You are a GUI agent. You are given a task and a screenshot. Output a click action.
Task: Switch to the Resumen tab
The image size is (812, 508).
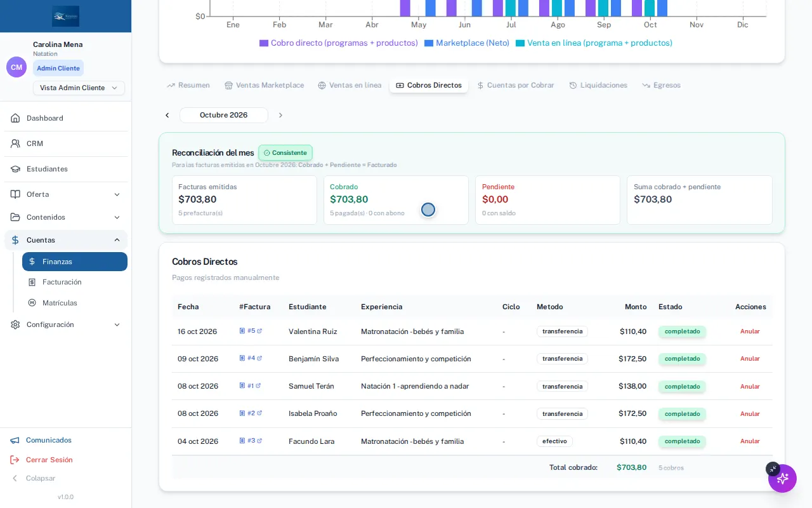pos(188,85)
